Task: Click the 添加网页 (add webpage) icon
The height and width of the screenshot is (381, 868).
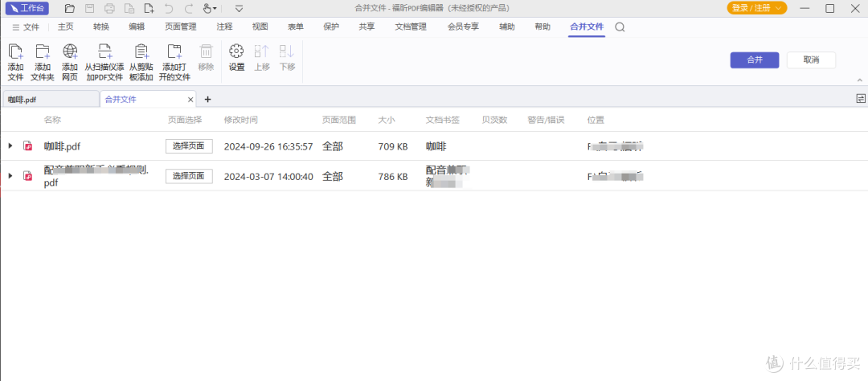Action: pos(70,51)
